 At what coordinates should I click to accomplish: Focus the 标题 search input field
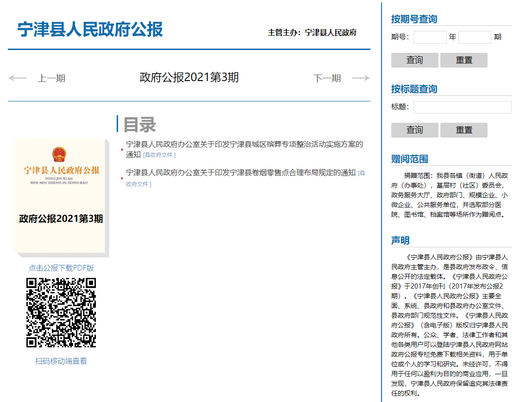pos(462,107)
